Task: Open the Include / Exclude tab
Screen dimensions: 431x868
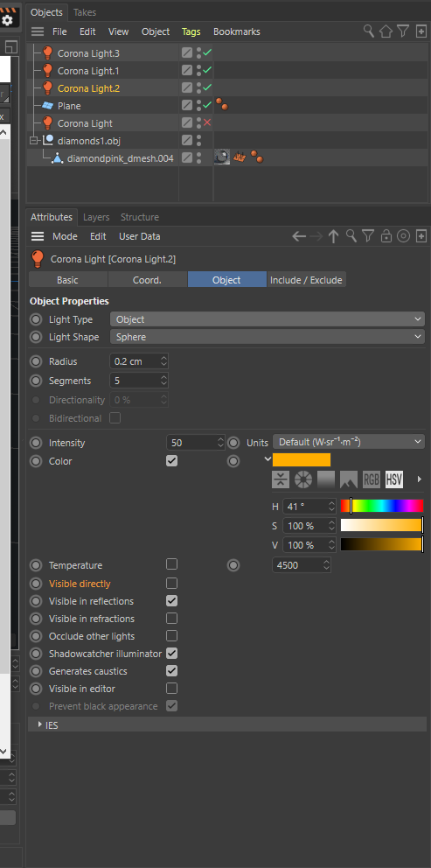Action: 306,279
